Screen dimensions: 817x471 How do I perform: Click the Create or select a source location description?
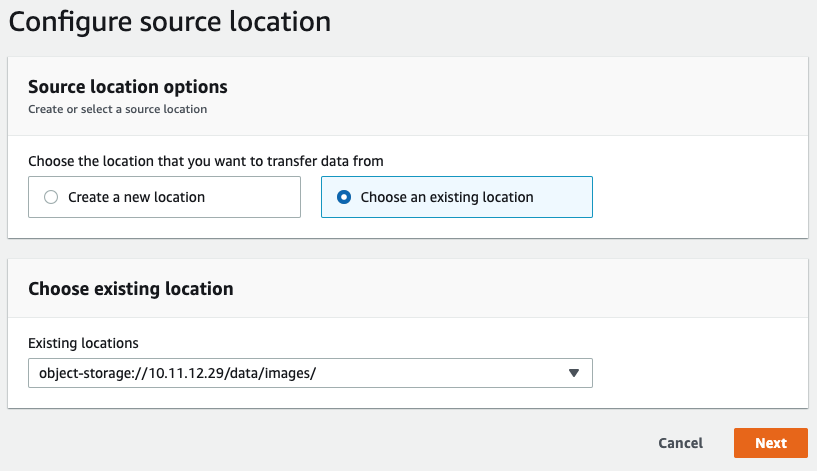tap(118, 109)
